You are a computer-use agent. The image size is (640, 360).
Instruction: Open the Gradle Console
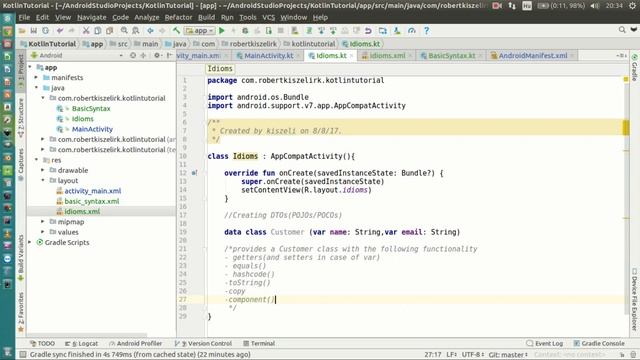pyautogui.click(x=599, y=343)
